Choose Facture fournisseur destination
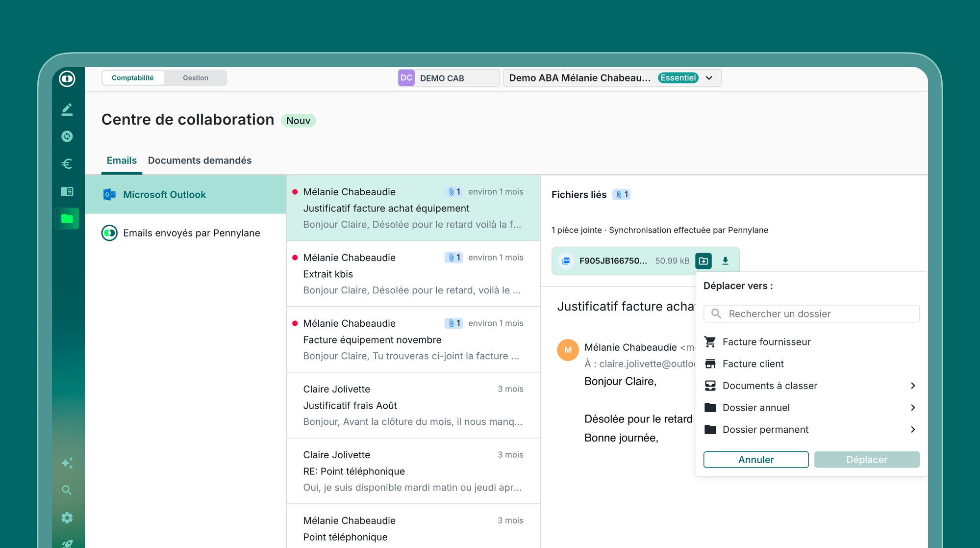980x548 pixels. coord(766,342)
